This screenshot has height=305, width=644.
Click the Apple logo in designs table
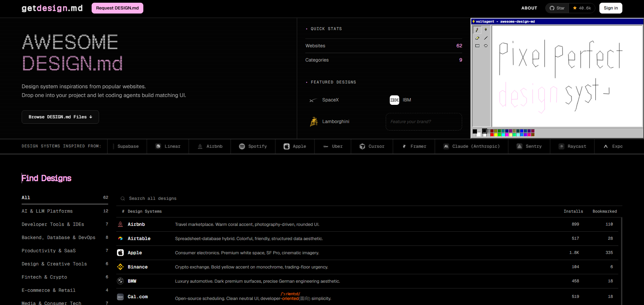point(120,253)
